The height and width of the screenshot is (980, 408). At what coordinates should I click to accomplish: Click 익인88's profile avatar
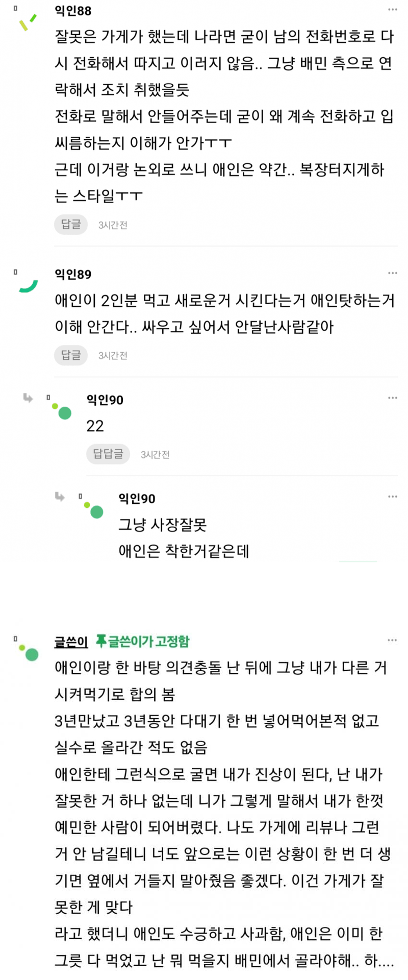28,22
